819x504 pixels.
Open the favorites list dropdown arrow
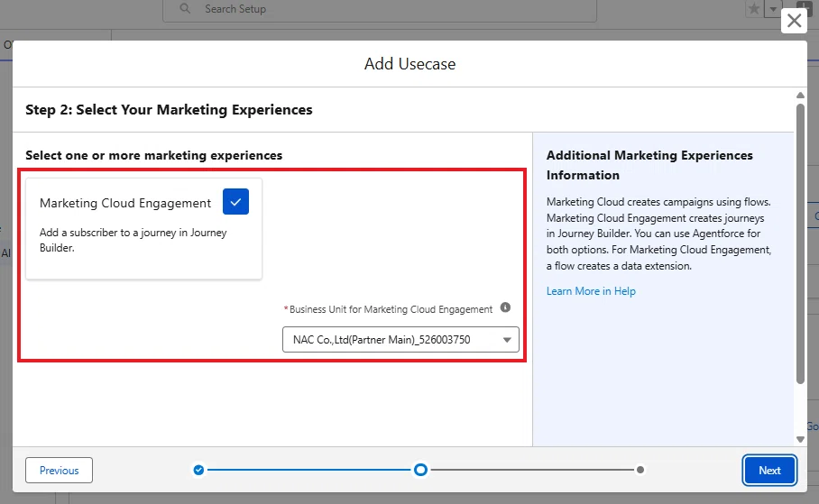(x=773, y=9)
